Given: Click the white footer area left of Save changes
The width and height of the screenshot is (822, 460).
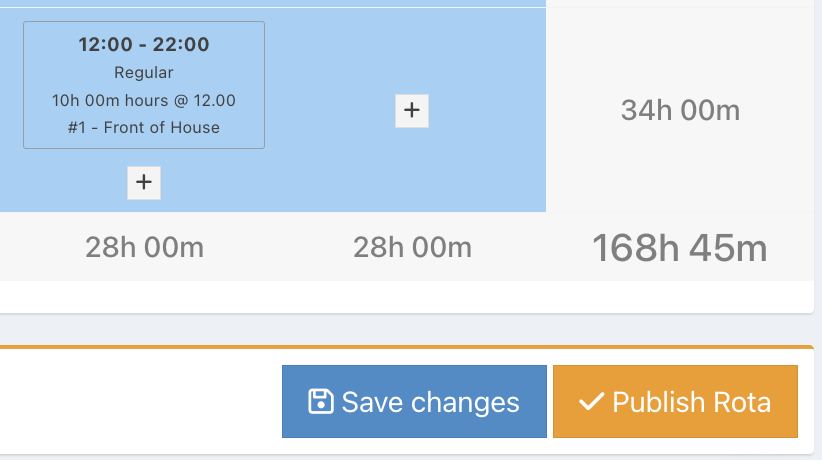Looking at the screenshot, I should click(140, 402).
